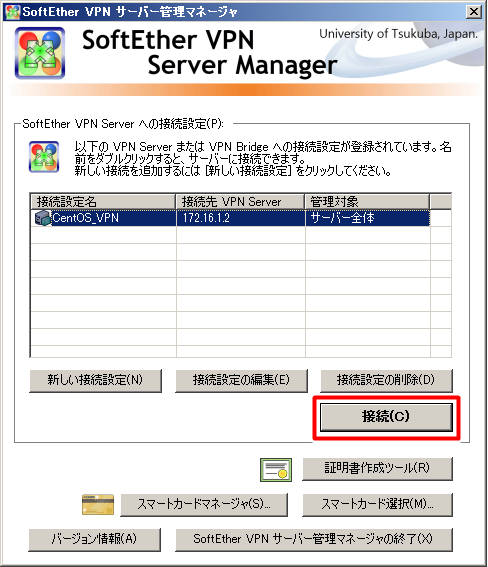Click 接続設定の編集(E) button

(241, 380)
